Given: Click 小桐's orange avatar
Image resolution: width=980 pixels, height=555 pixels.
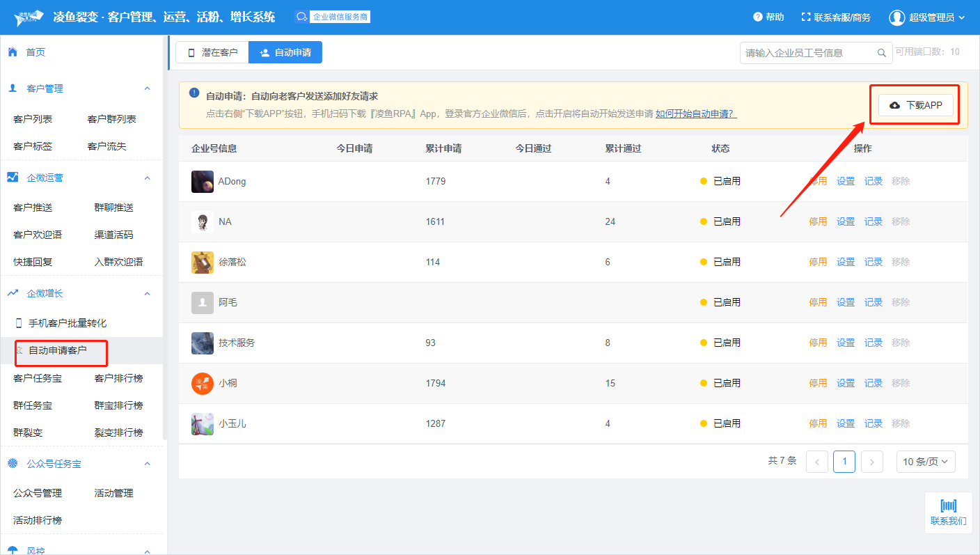Looking at the screenshot, I should point(203,384).
